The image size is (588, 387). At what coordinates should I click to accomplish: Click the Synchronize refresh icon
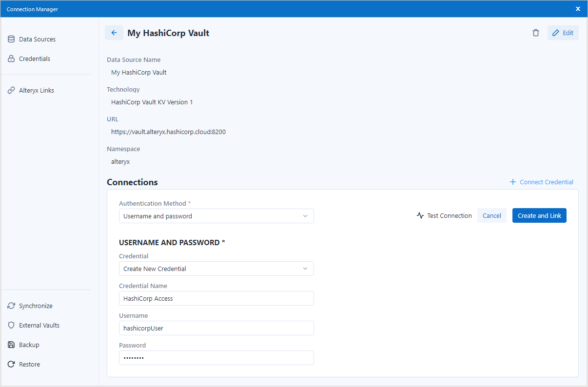point(11,306)
